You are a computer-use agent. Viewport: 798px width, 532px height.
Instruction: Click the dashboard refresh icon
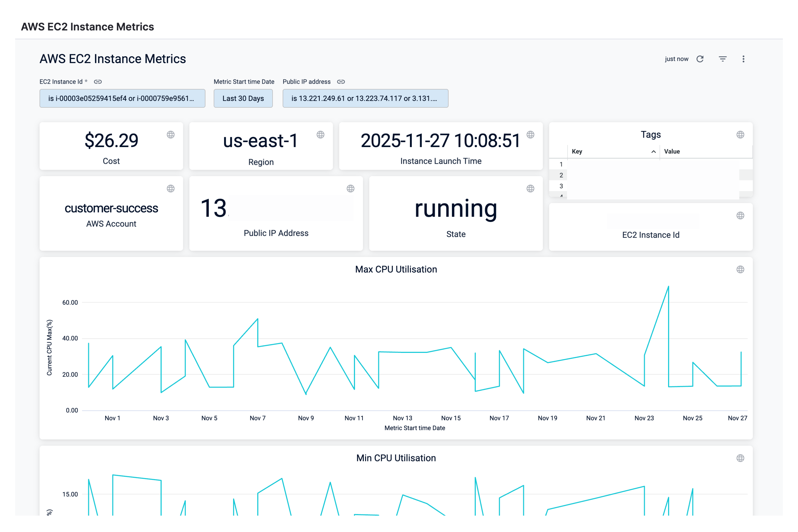coord(700,59)
